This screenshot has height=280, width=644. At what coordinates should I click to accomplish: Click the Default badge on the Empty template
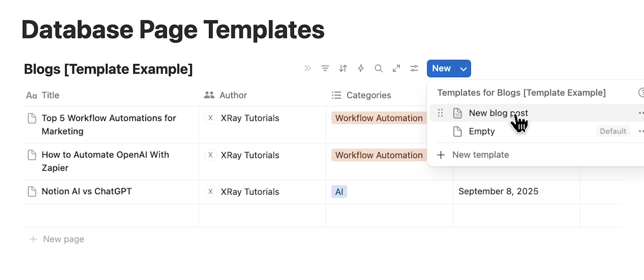[x=613, y=131]
